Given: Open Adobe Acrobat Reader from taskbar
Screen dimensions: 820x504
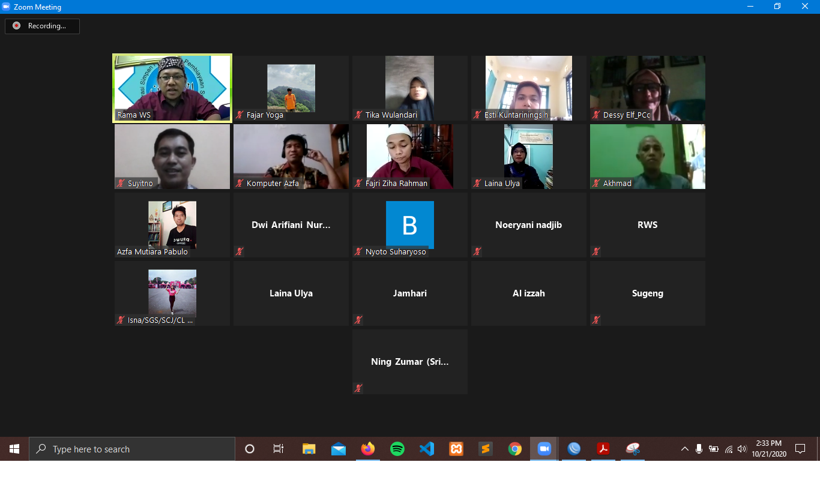Looking at the screenshot, I should tap(603, 449).
